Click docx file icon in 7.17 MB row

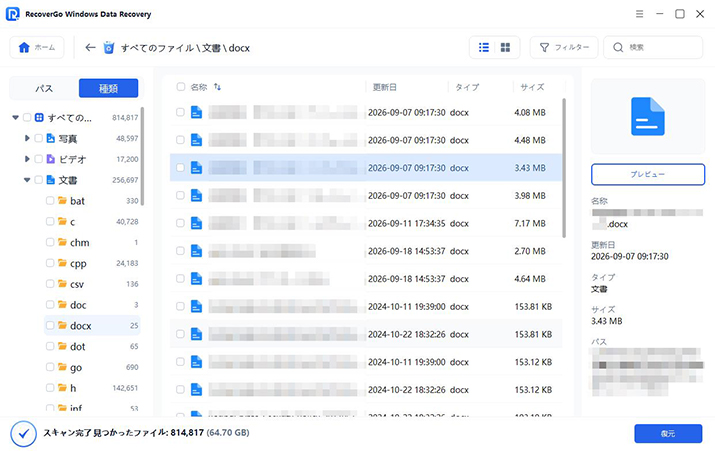point(197,223)
